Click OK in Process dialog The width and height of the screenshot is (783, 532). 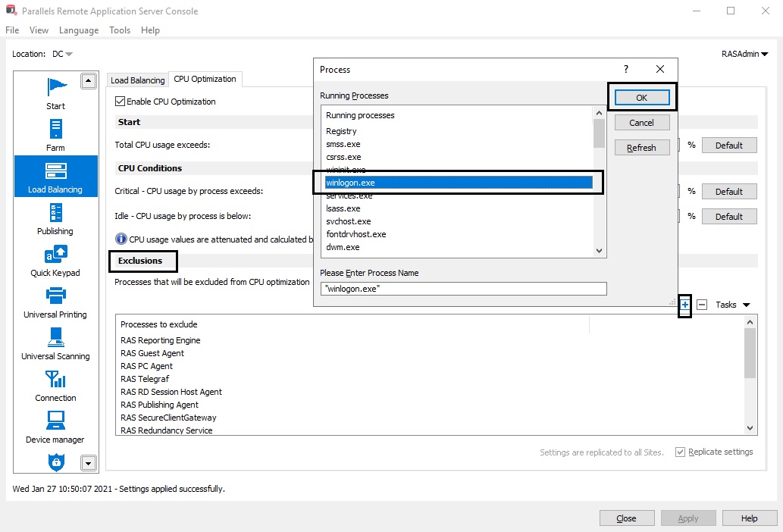click(642, 97)
